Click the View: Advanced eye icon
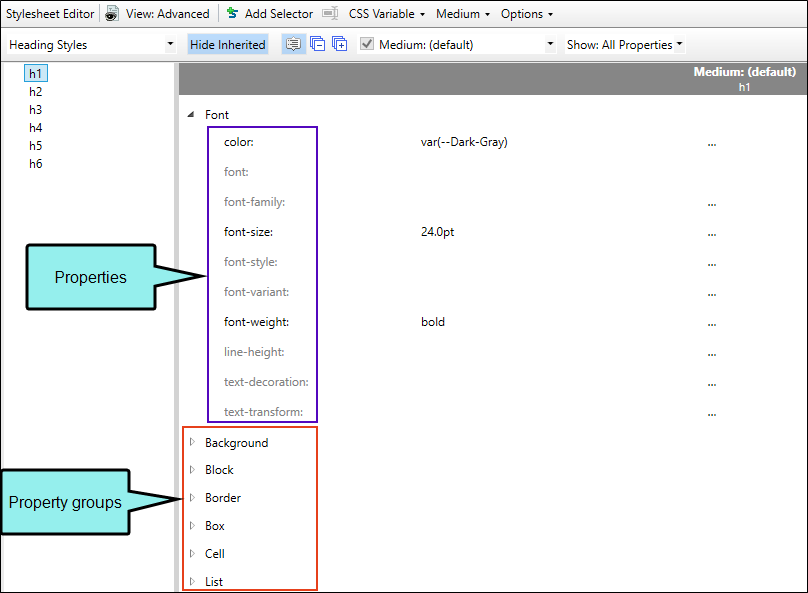Image resolution: width=808 pixels, height=593 pixels. (x=112, y=14)
